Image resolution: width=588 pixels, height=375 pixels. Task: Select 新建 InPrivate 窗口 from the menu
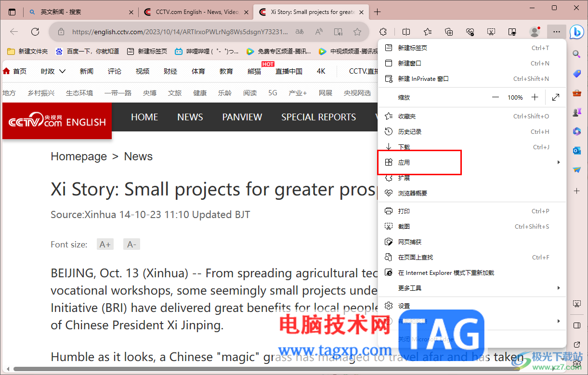click(433, 78)
